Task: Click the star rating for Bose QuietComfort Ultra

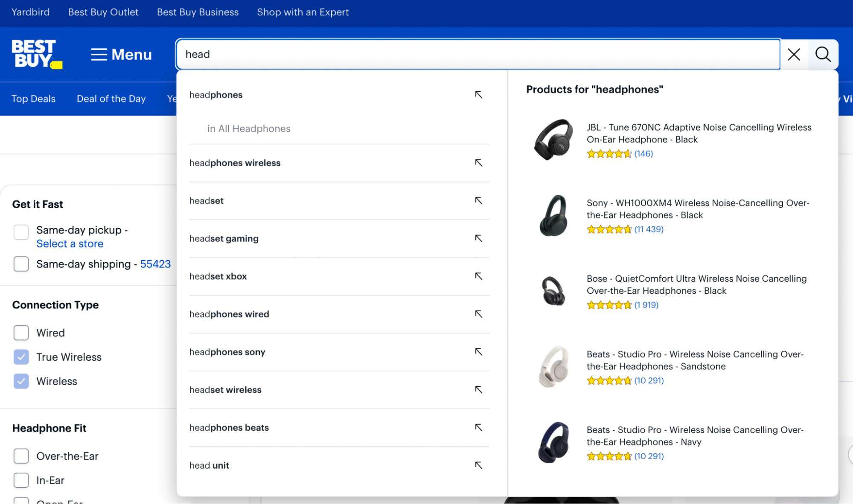Action: (608, 305)
